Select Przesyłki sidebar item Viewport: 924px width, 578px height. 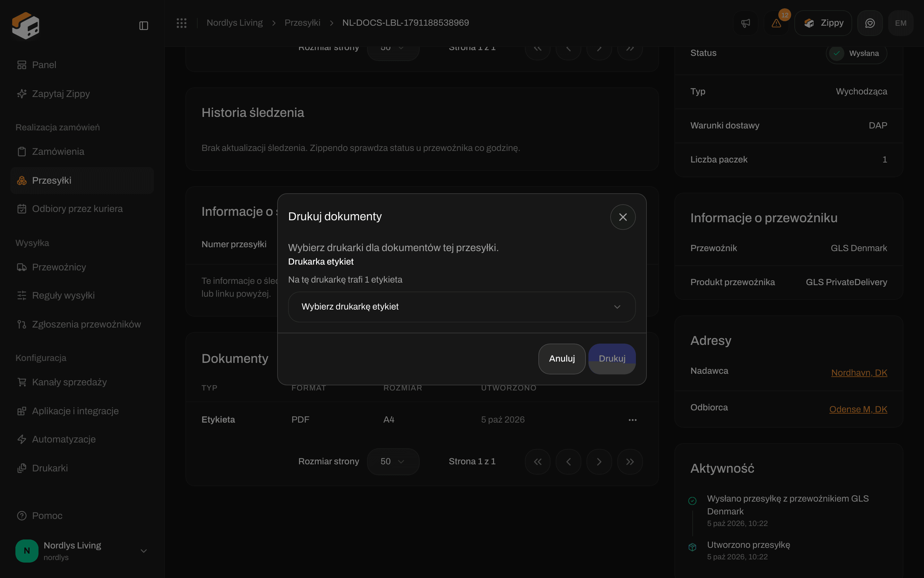pos(82,180)
